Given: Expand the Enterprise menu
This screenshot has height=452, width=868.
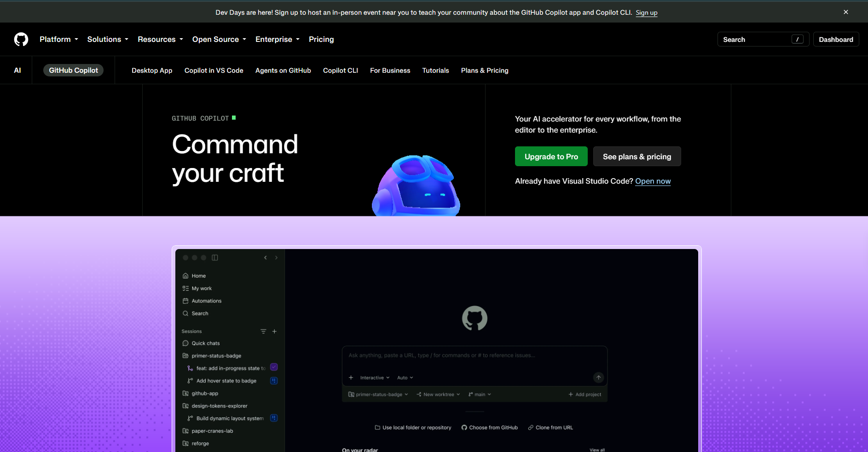Looking at the screenshot, I should (x=278, y=40).
